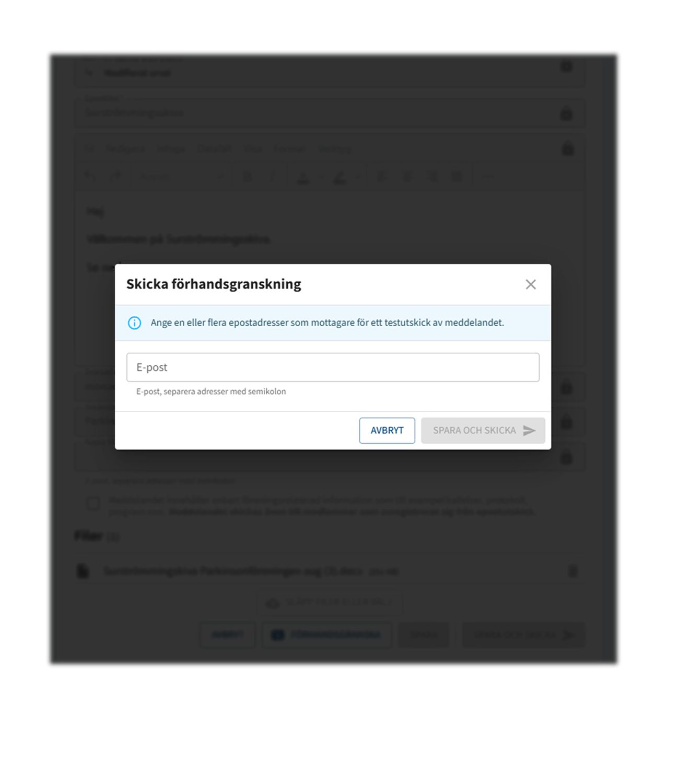Click the justify alignment icon in the editor toolbar
Image resolution: width=679 pixels, height=784 pixels.
pos(457,177)
